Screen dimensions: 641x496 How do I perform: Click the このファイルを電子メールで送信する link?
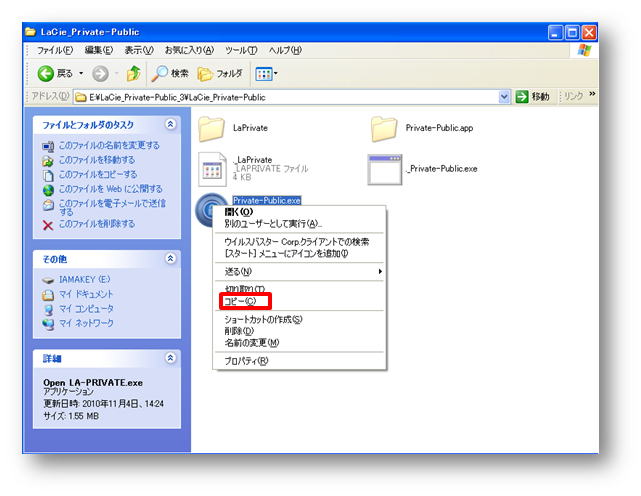click(112, 207)
